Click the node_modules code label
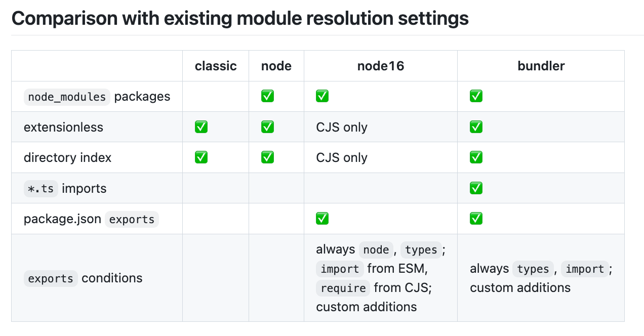 (x=67, y=97)
